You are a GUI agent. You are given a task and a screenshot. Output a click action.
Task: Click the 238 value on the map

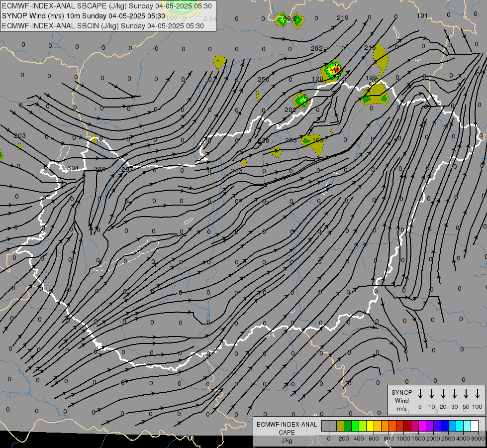pos(263,140)
